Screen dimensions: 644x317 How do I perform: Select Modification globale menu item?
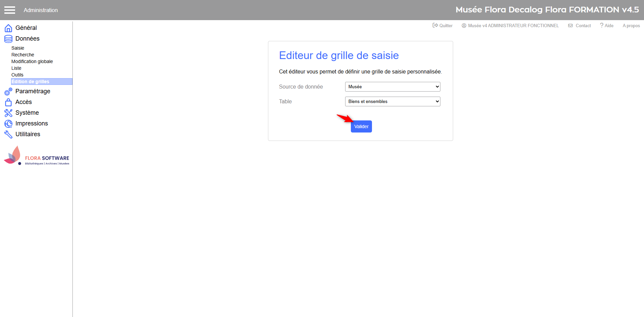click(x=32, y=62)
